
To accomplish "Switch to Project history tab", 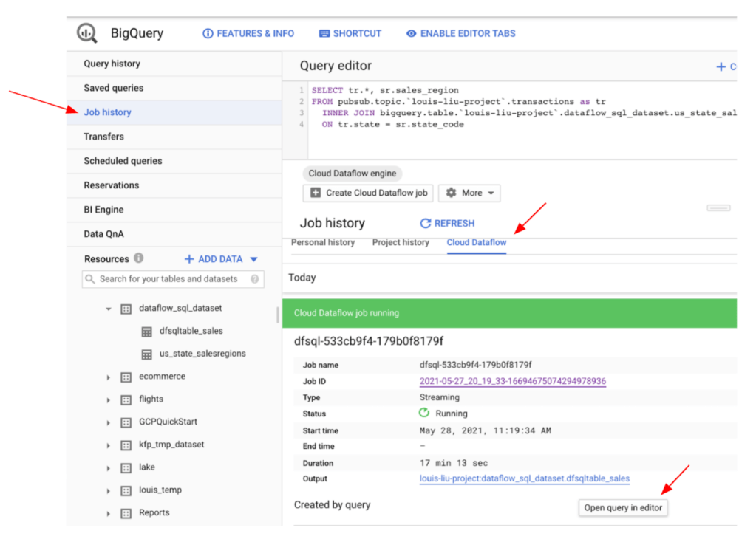I will 401,242.
